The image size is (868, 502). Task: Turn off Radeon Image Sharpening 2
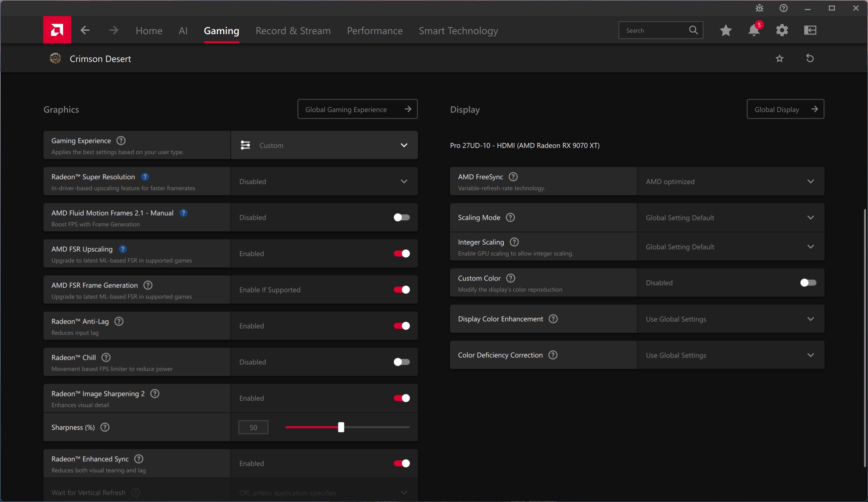(x=402, y=398)
